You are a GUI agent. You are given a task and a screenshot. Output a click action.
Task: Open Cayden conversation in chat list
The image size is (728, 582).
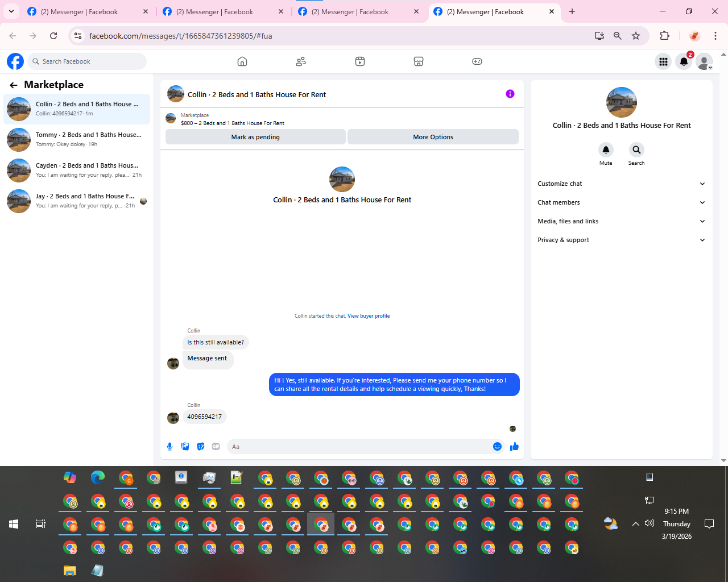click(x=77, y=170)
